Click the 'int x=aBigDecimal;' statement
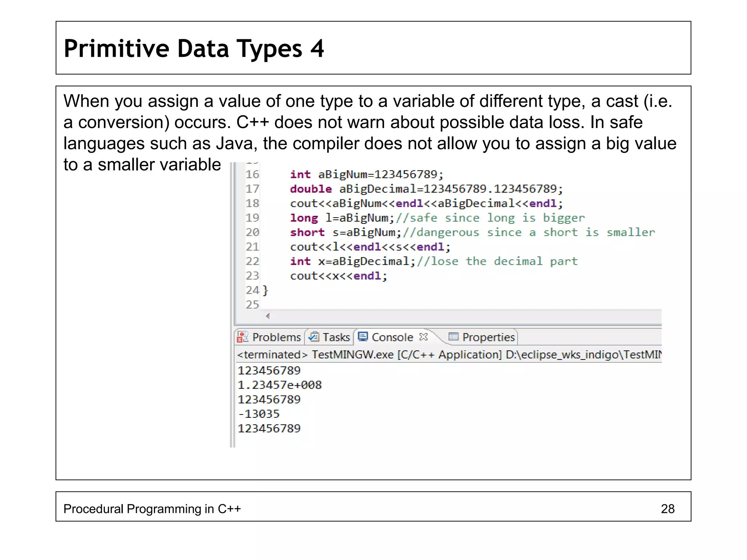The height and width of the screenshot is (560, 747). point(353,261)
